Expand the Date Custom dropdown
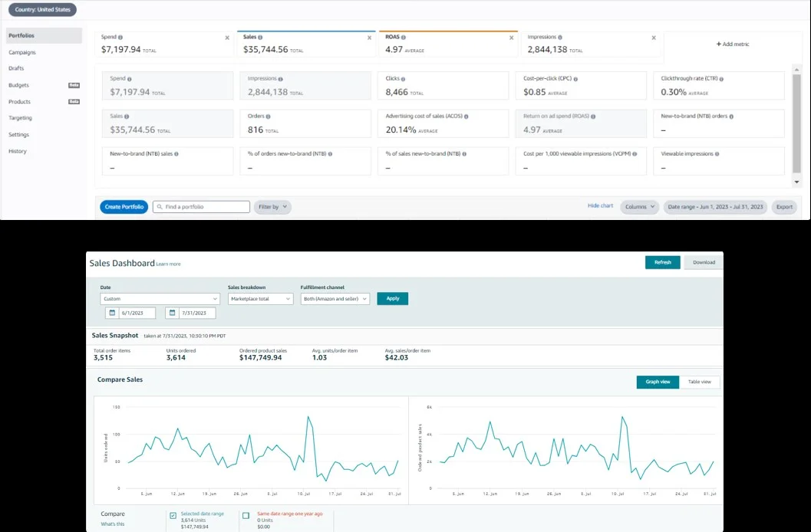Image resolution: width=811 pixels, height=532 pixels. (160, 298)
